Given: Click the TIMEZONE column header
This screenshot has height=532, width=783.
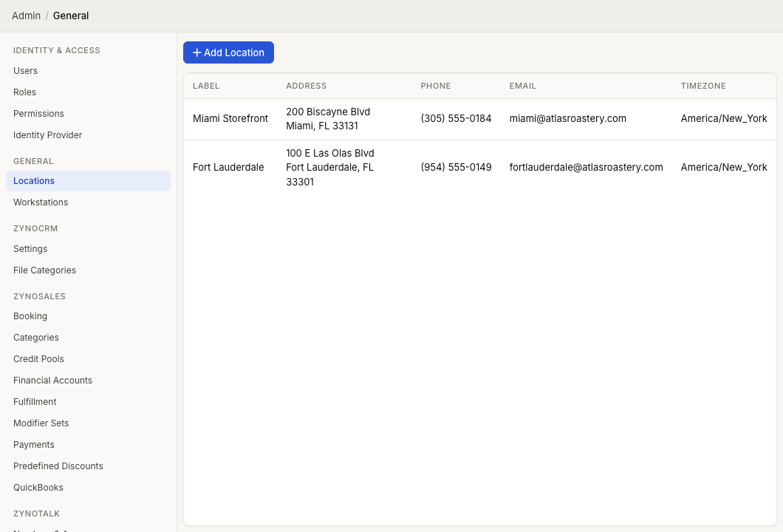Looking at the screenshot, I should point(703,86).
